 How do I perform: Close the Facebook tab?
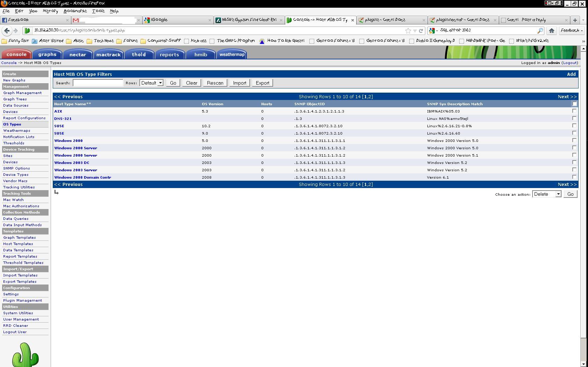67,20
